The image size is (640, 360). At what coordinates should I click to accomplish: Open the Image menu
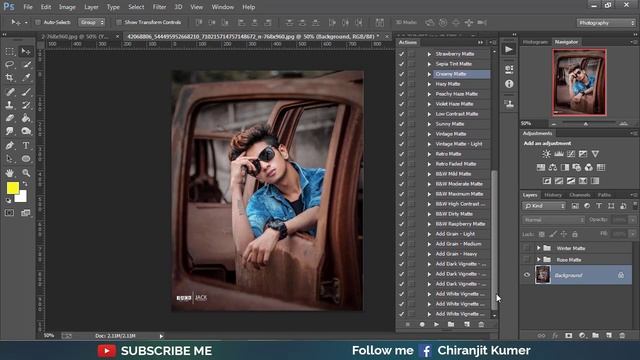click(x=67, y=7)
